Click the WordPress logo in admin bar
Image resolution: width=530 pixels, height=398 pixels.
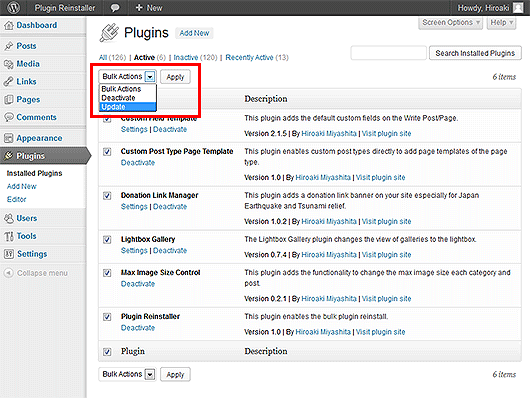[13, 7]
